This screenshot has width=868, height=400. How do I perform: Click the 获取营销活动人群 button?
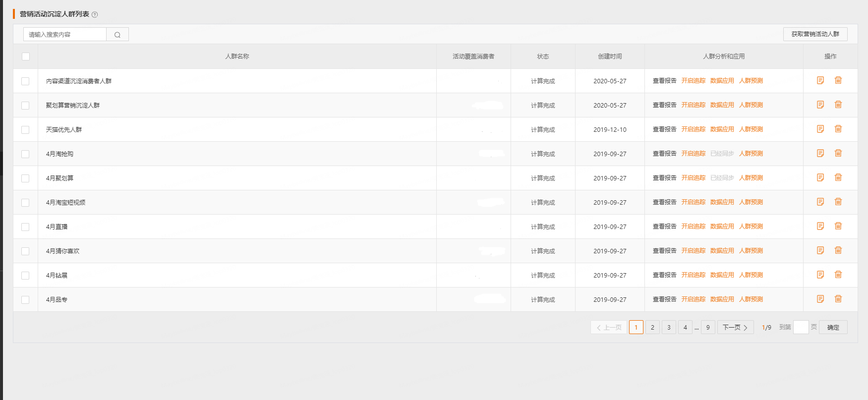pos(815,34)
